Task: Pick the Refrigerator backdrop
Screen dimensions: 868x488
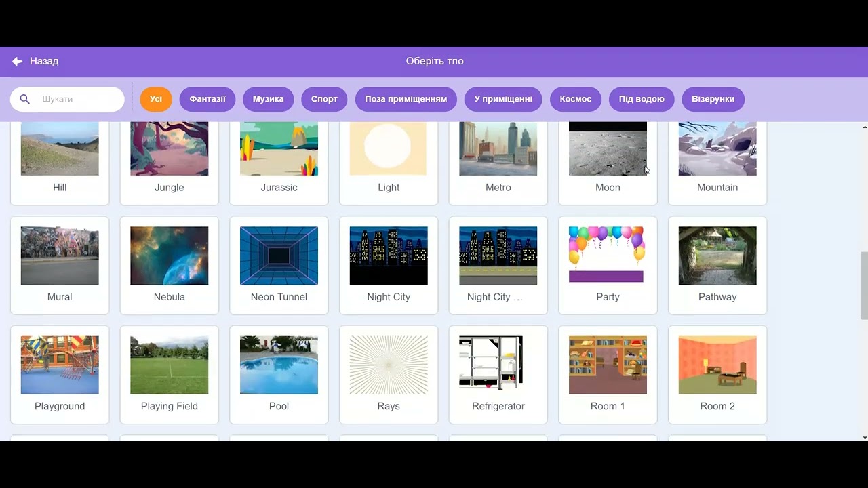Action: coord(498,375)
